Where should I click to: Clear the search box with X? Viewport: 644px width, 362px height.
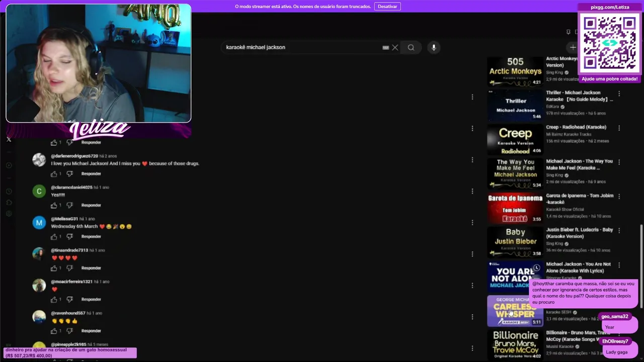click(395, 47)
